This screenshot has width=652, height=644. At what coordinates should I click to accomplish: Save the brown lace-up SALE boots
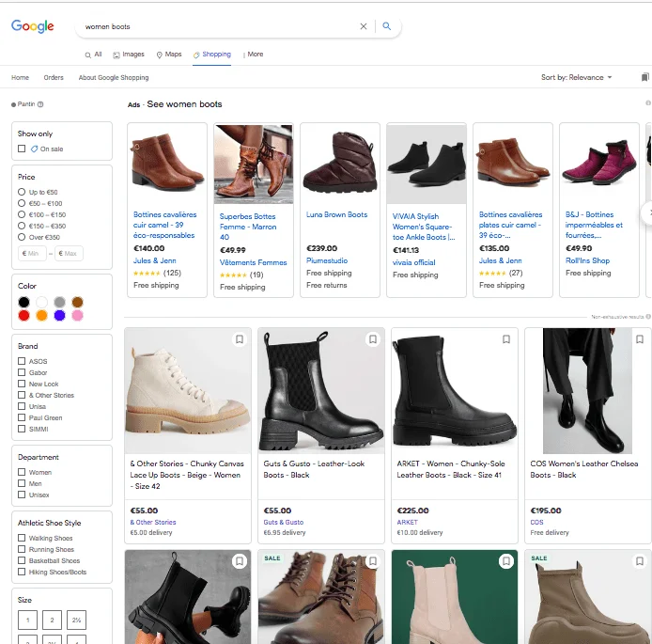[373, 561]
